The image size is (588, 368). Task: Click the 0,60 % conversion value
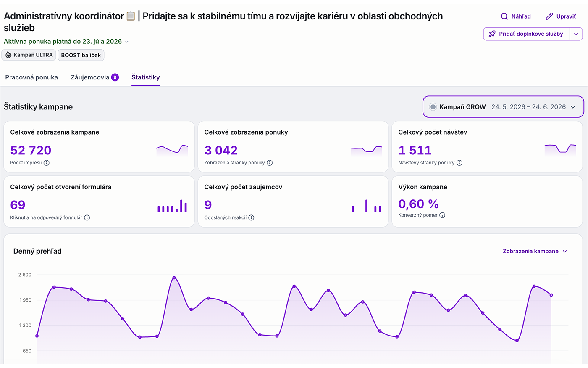[x=418, y=204]
